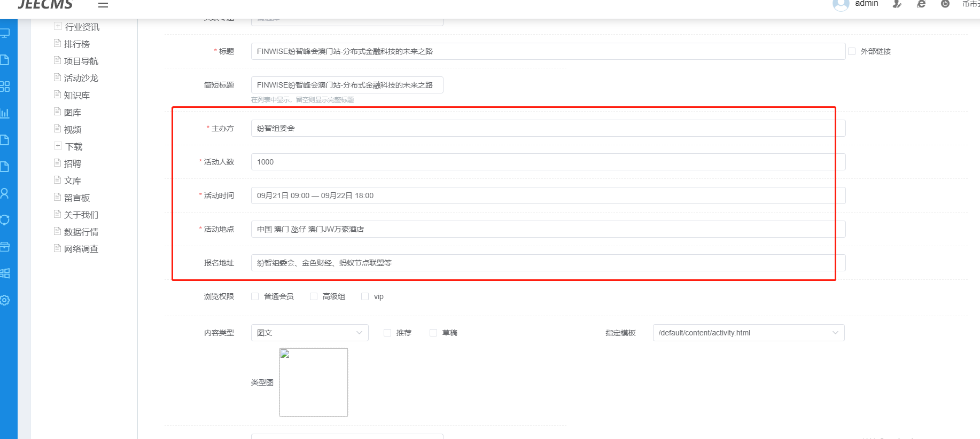Click the dashboard tiles icon above gear

[5, 273]
